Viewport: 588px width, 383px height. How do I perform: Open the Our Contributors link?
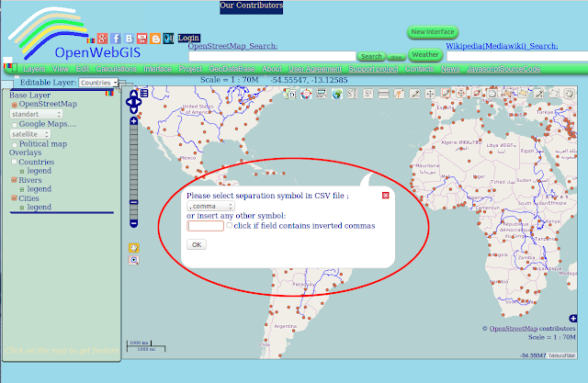[251, 6]
